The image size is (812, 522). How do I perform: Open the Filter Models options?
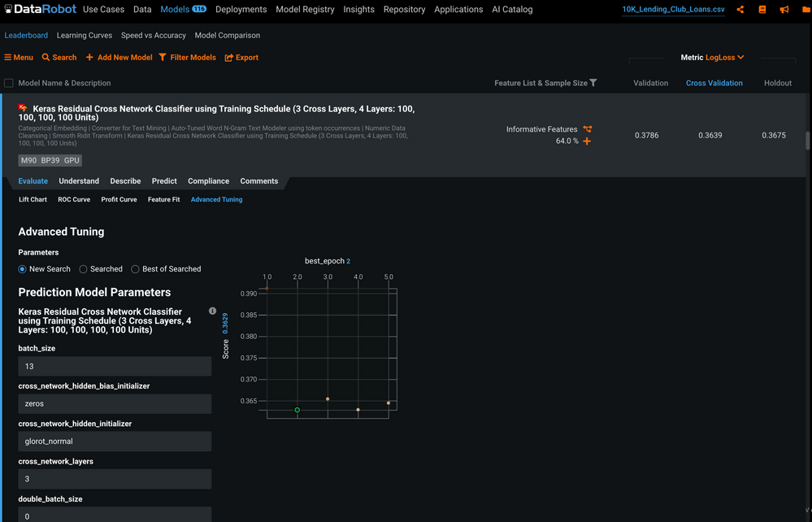tap(188, 58)
